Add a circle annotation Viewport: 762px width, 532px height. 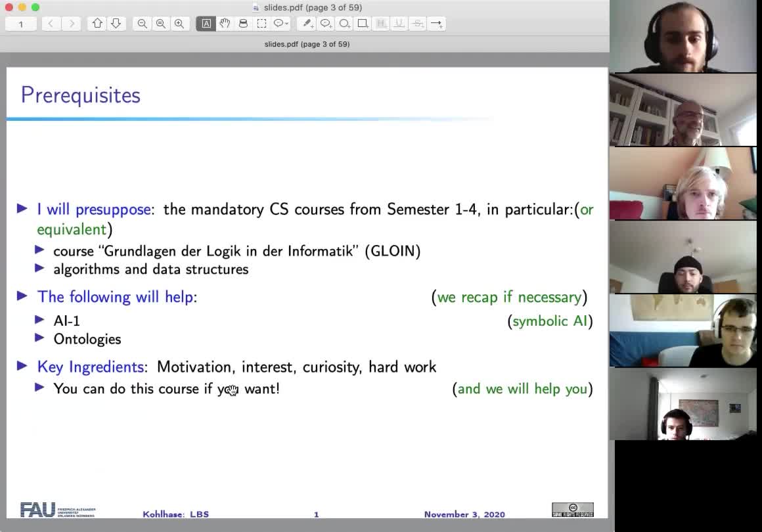tap(344, 24)
